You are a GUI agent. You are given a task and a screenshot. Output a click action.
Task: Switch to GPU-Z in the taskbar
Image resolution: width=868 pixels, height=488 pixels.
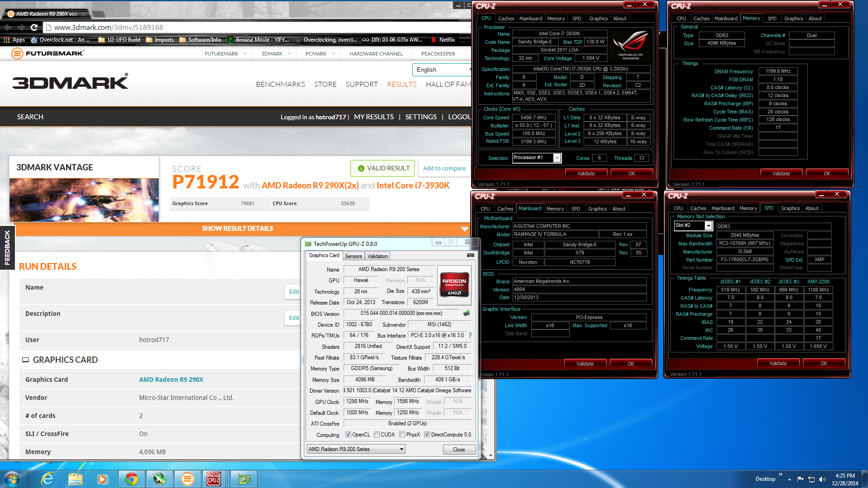coord(244,479)
